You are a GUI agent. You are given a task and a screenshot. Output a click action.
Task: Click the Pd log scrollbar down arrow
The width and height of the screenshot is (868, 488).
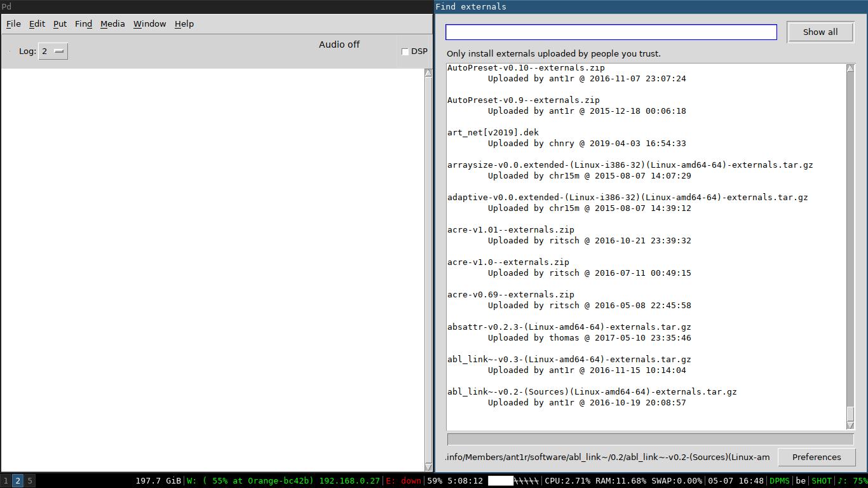pos(428,467)
